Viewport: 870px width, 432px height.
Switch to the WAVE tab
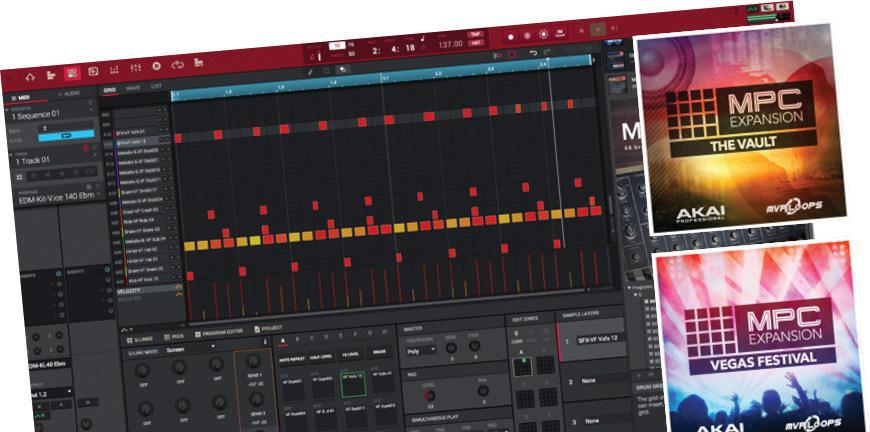(133, 88)
